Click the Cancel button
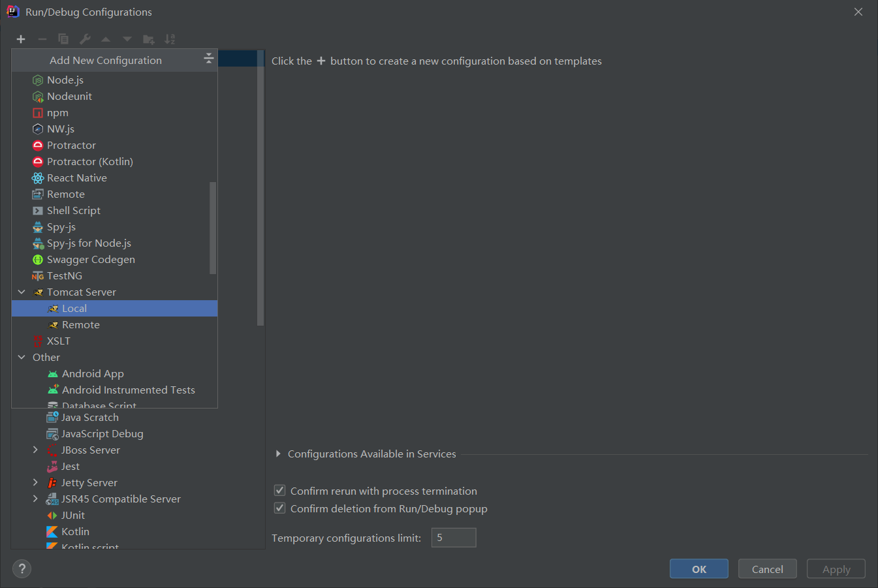The width and height of the screenshot is (878, 588). [x=768, y=569]
